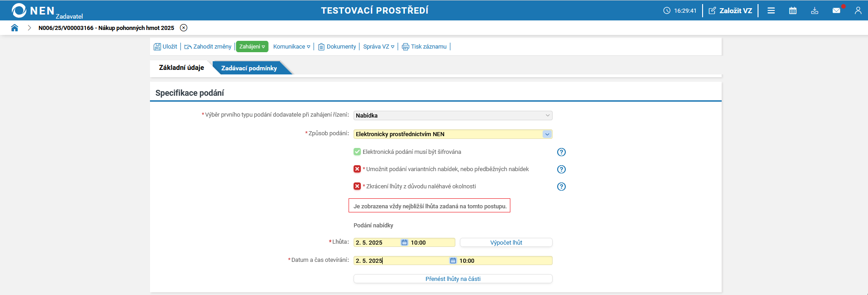Click the 'Specifikace podání' heading
Image resolution: width=868 pixels, height=295 pixels.
(190, 93)
